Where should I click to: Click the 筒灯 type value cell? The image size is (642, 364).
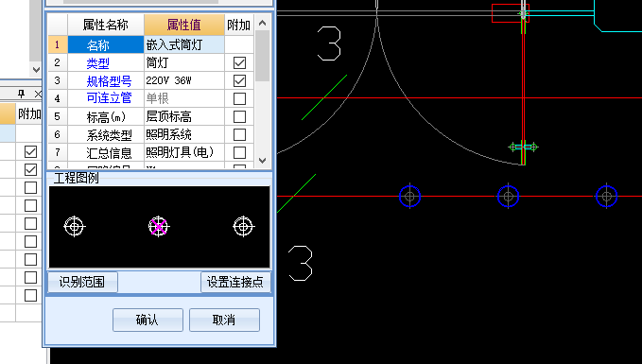click(184, 62)
